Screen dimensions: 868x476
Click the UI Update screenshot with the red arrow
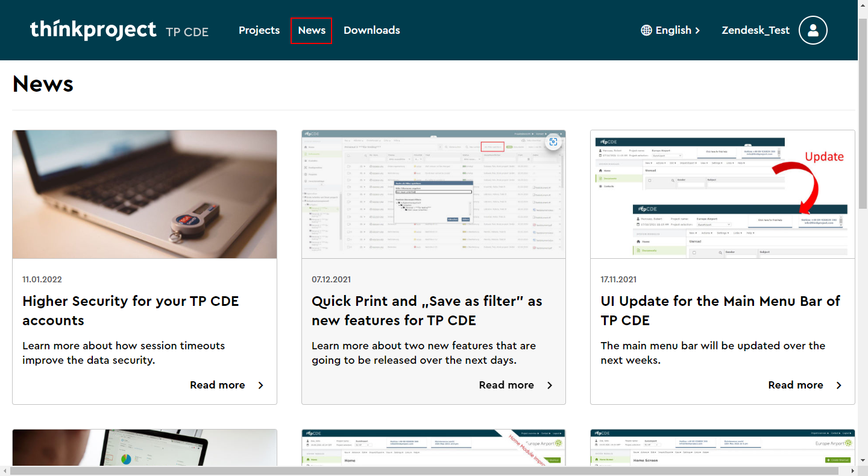[x=722, y=194]
